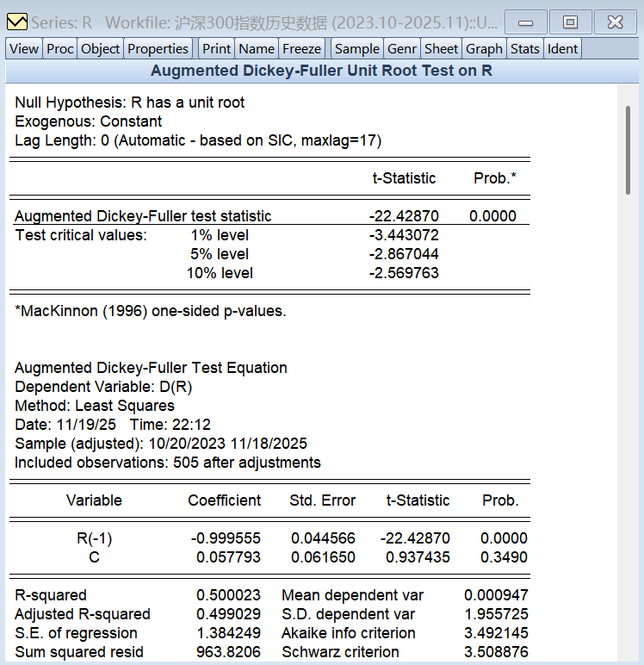644x665 pixels.
Task: Click the Print button
Action: pos(216,49)
